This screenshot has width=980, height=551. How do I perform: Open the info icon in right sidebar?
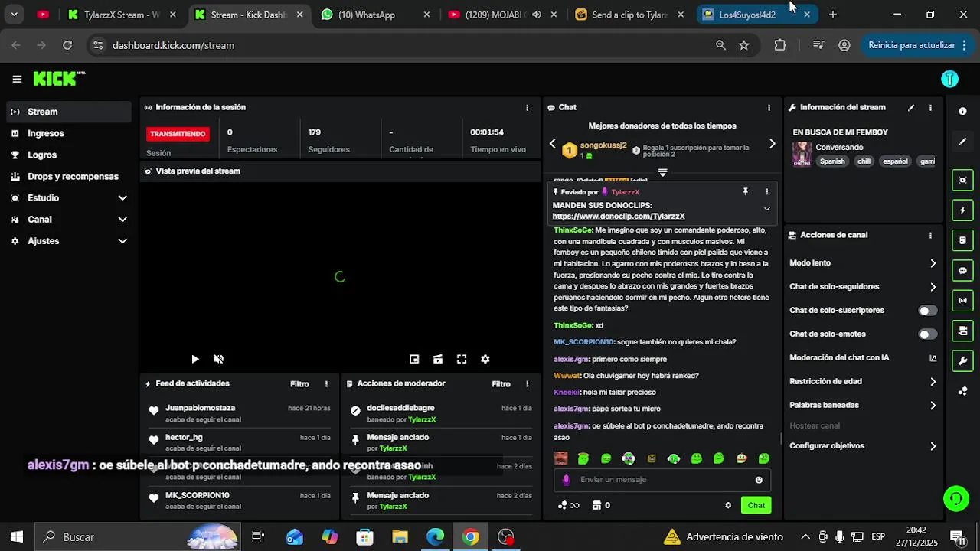962,111
